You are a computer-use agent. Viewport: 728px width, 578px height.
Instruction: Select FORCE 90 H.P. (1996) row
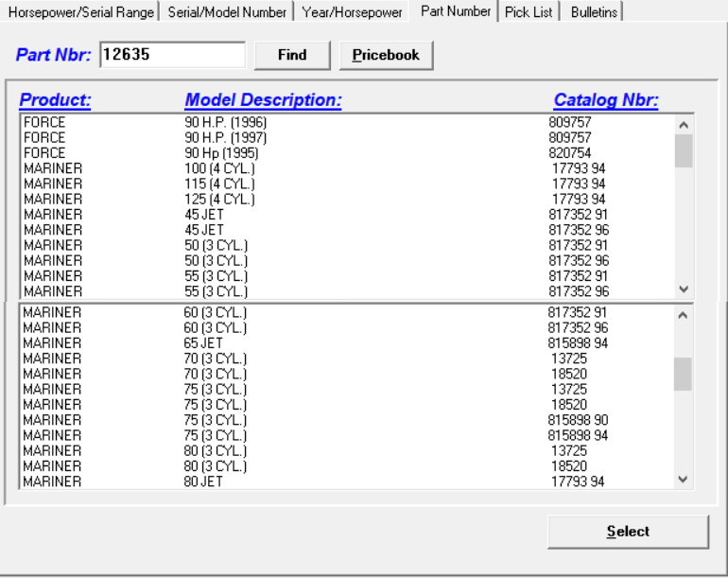pos(347,122)
